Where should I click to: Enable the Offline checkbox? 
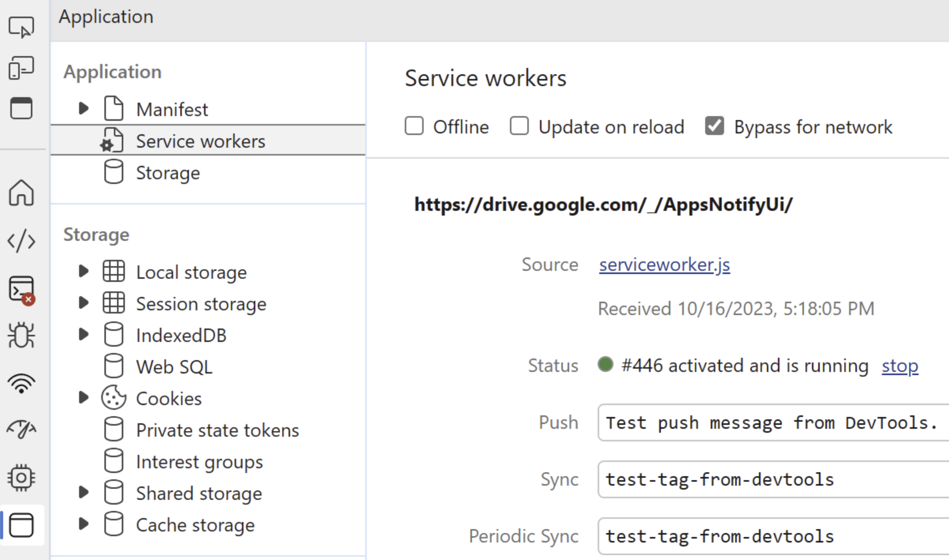click(414, 126)
